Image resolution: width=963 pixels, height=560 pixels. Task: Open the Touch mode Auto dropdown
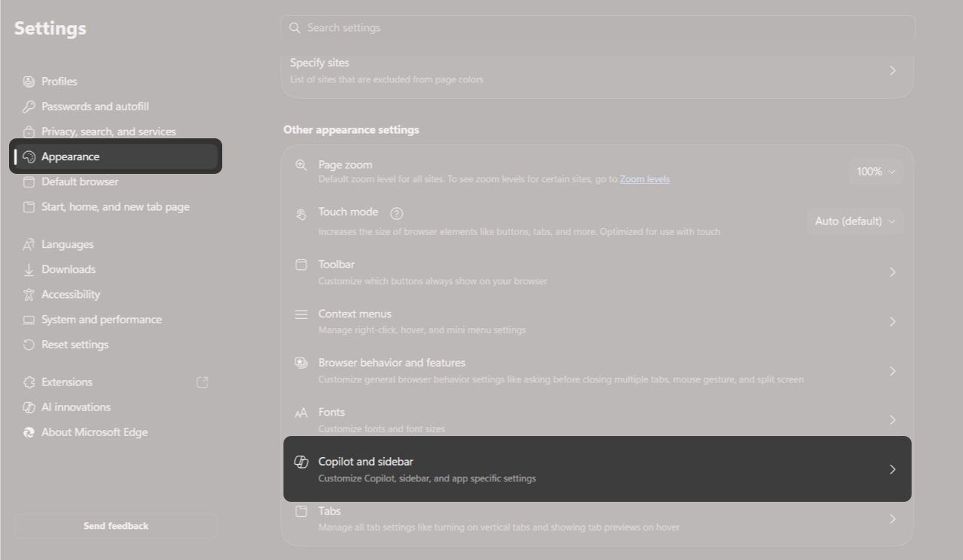click(x=855, y=221)
